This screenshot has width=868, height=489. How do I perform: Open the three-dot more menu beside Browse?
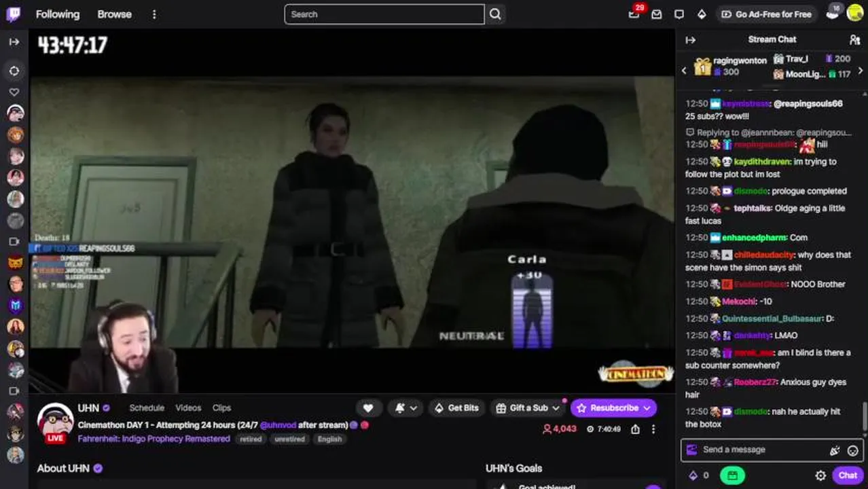(x=154, y=14)
